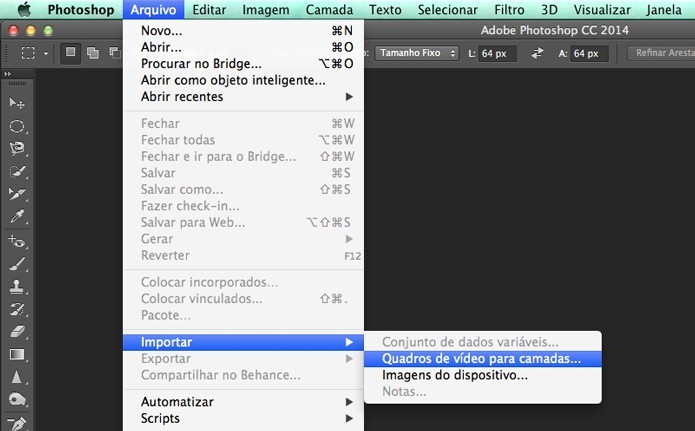Screen dimensions: 695x431
Task: Select Imagens do dispositivo...
Action: coord(483,375)
